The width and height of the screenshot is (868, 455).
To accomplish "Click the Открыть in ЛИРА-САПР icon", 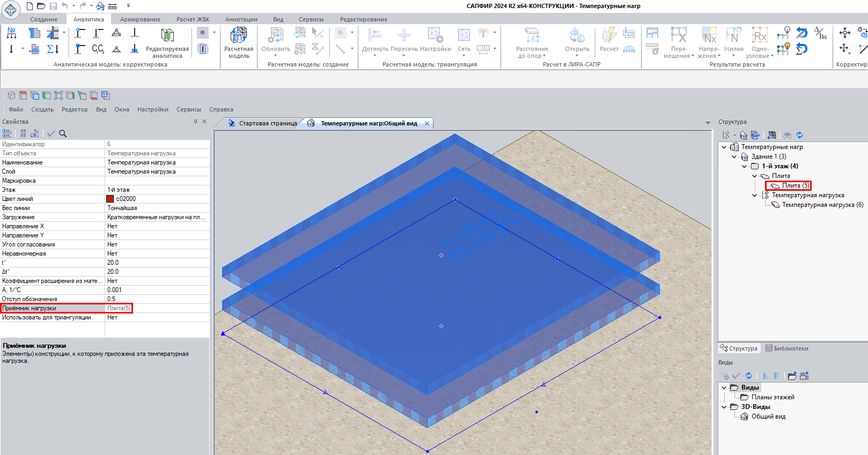I will click(577, 36).
